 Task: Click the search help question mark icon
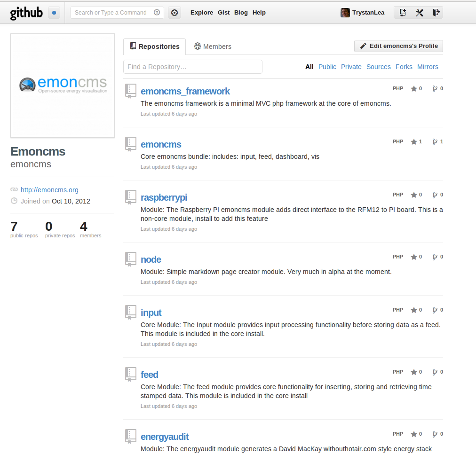point(157,12)
